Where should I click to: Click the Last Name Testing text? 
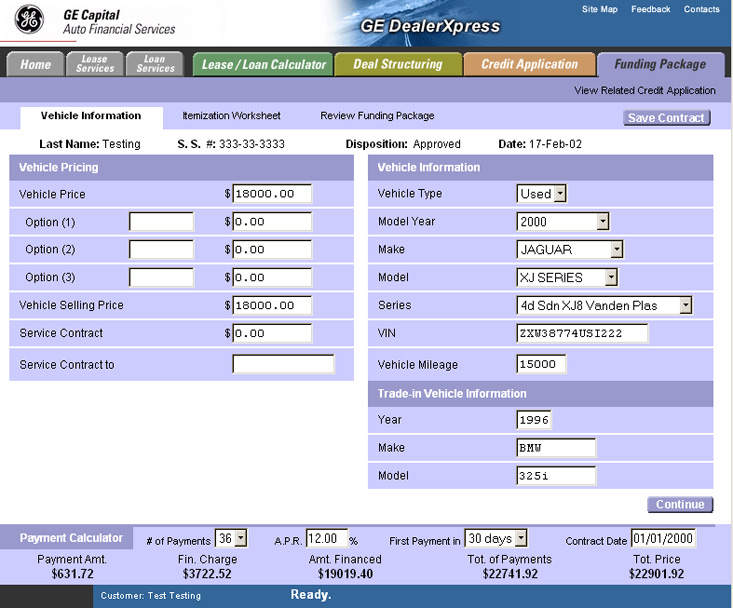[90, 144]
